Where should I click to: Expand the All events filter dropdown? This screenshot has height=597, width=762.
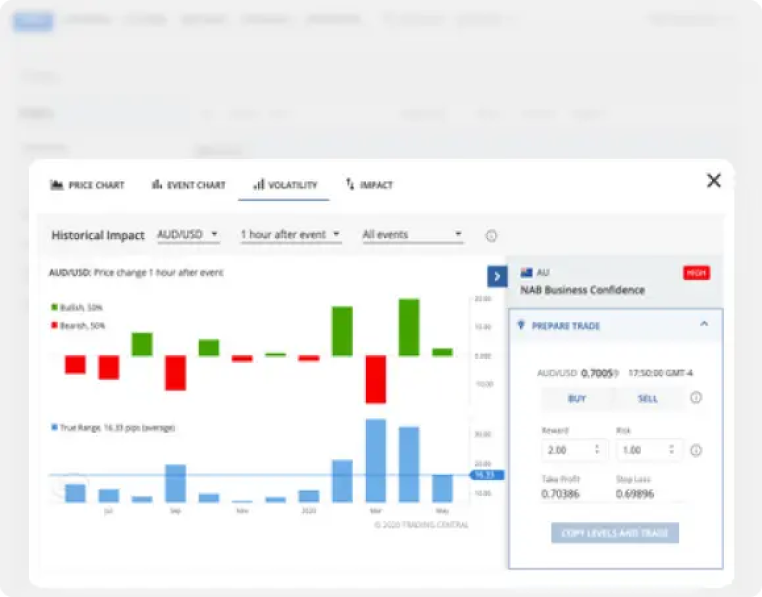point(412,235)
